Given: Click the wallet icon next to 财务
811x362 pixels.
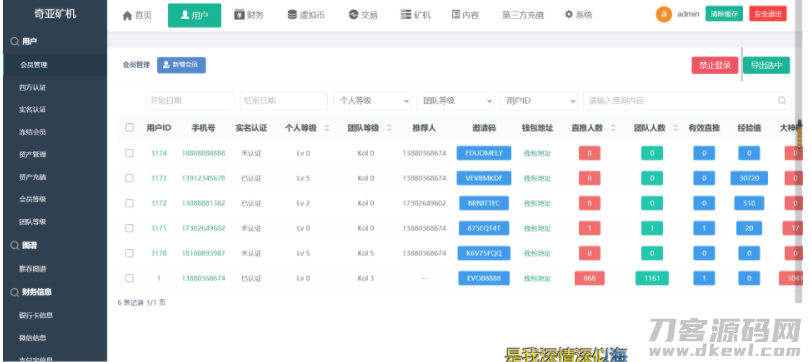Looking at the screenshot, I should (x=239, y=15).
